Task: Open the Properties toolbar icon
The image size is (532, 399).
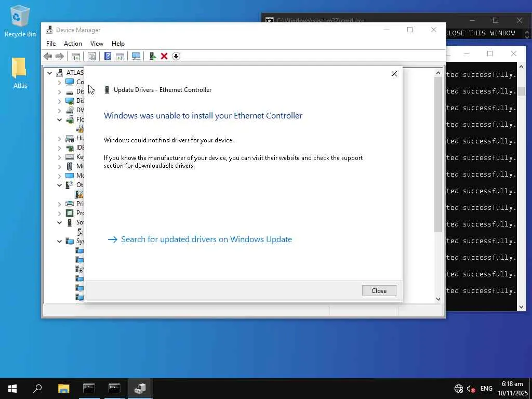Action: tap(91, 56)
